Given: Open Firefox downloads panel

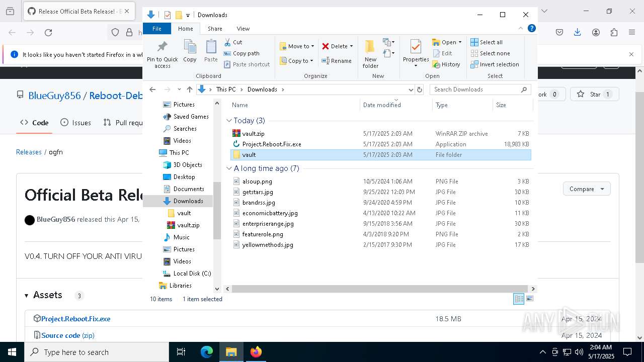Looking at the screenshot, I should (x=578, y=32).
